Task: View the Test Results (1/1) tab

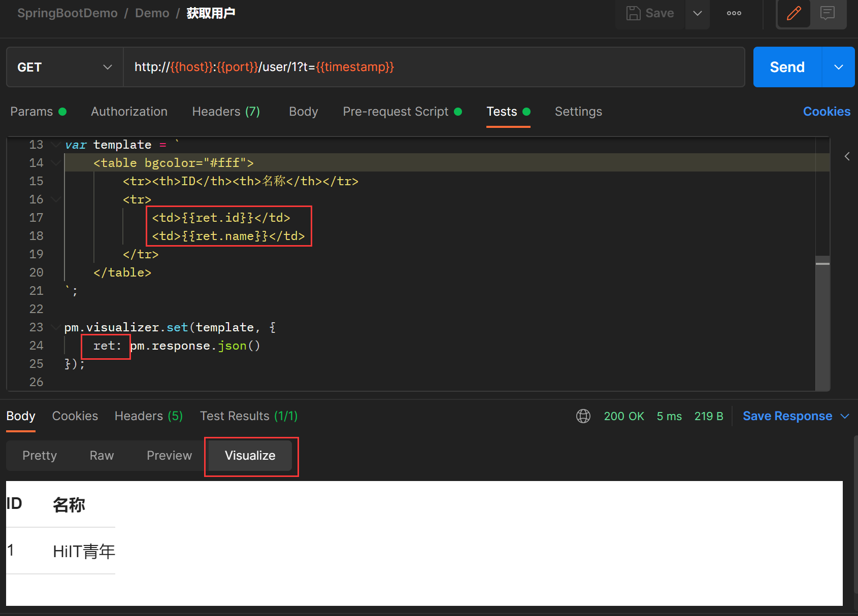Action: coord(249,416)
